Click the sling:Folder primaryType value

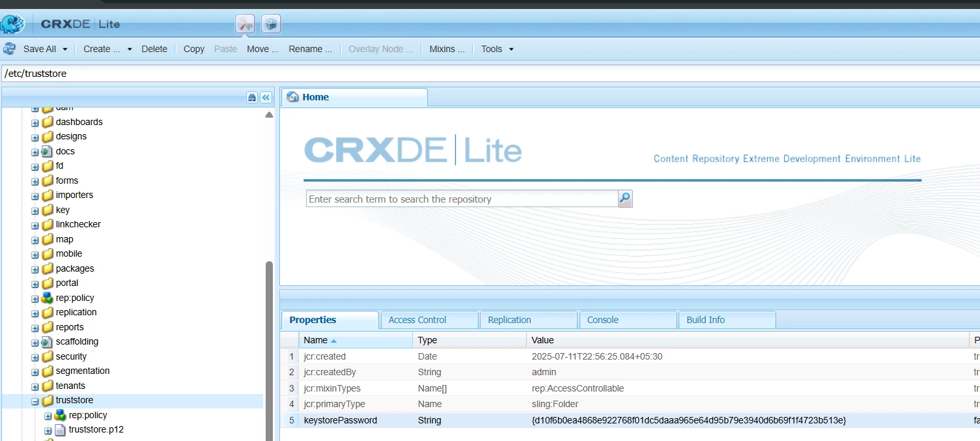[x=555, y=404]
